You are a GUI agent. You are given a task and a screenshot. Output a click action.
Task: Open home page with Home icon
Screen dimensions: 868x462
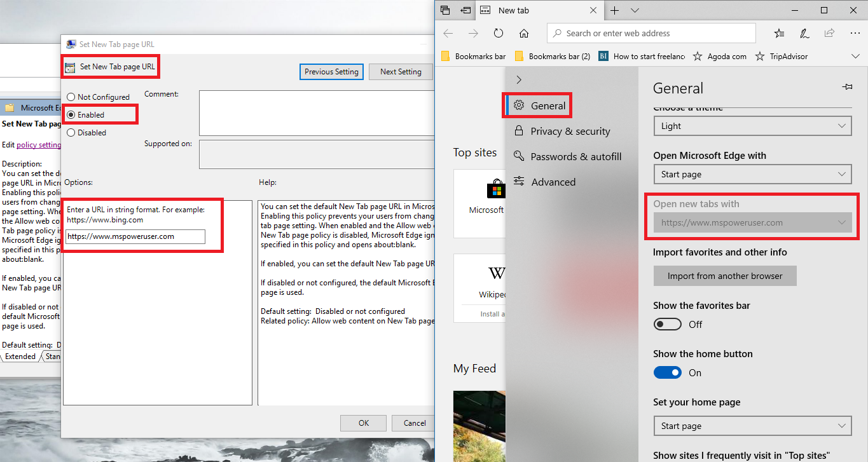tap(524, 33)
